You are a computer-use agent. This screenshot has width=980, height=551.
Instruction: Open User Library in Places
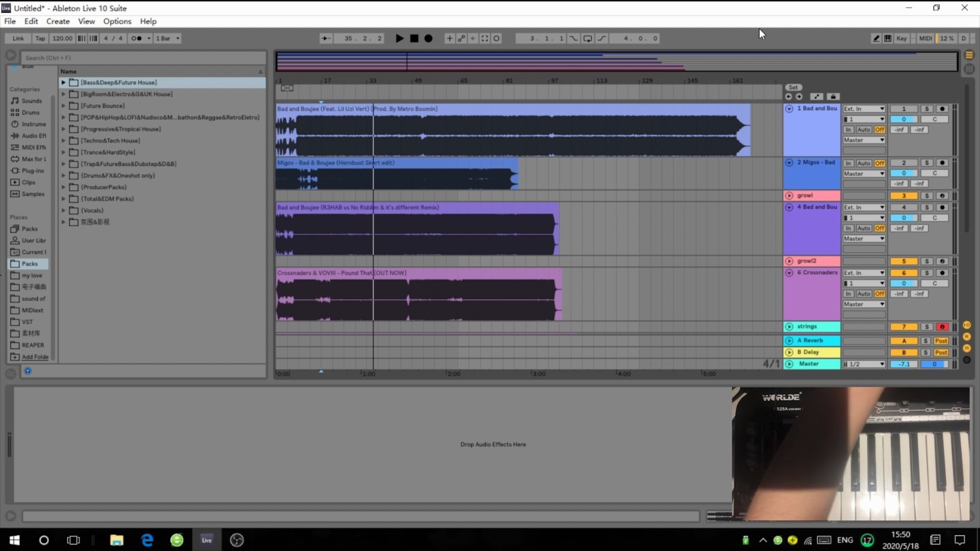coord(29,240)
